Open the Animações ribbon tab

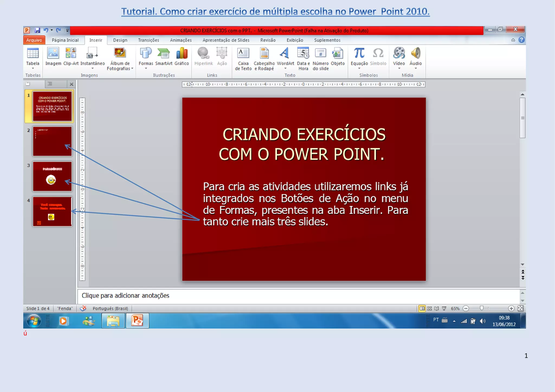180,40
